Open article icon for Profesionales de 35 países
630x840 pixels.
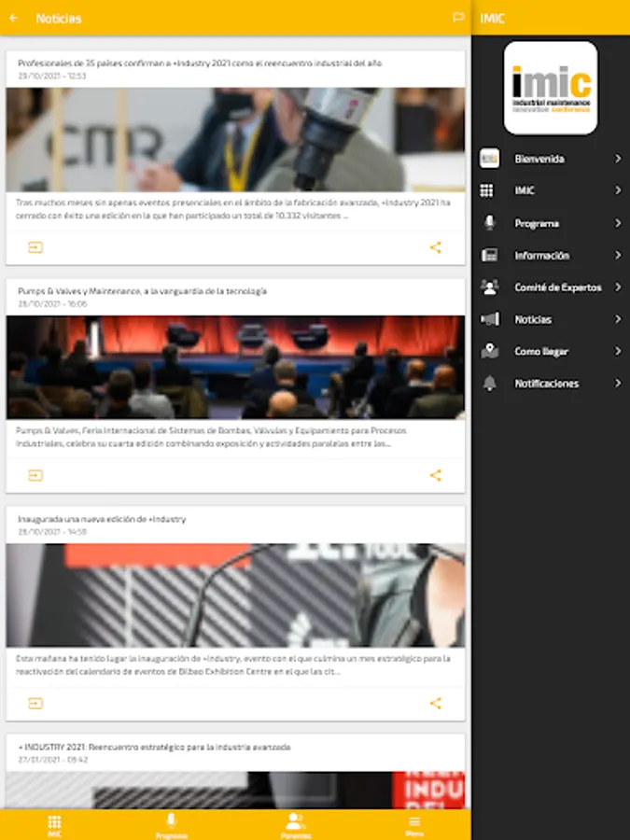point(35,247)
